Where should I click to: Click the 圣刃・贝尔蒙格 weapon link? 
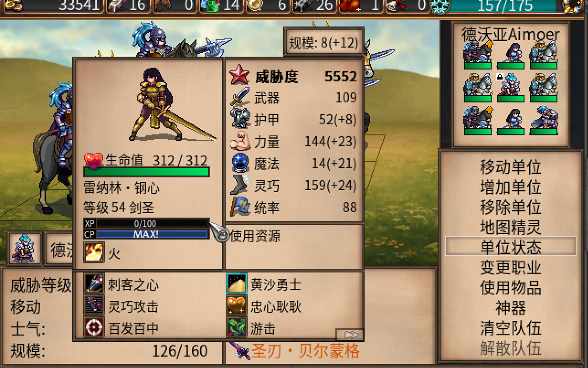coord(305,351)
